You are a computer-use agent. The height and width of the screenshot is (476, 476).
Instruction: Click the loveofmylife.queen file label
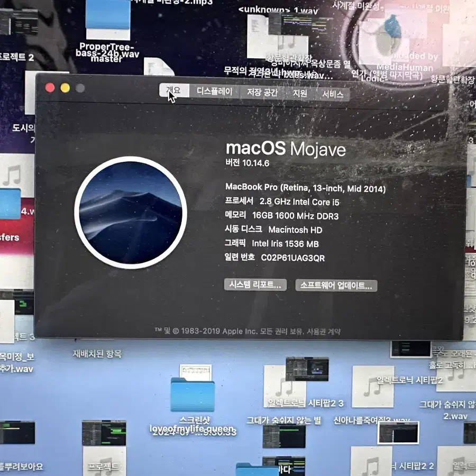(x=193, y=428)
